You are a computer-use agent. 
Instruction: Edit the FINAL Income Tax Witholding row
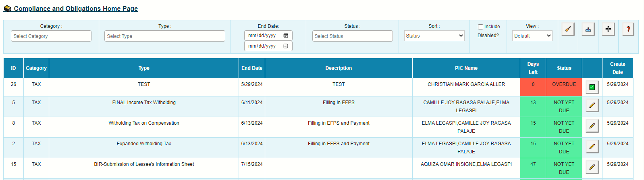592,105
